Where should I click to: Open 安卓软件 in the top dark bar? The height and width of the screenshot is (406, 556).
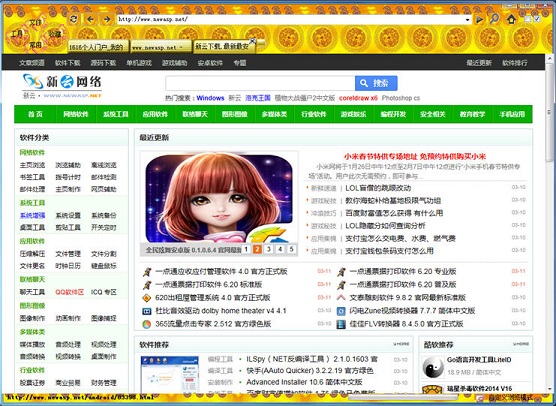pos(210,63)
